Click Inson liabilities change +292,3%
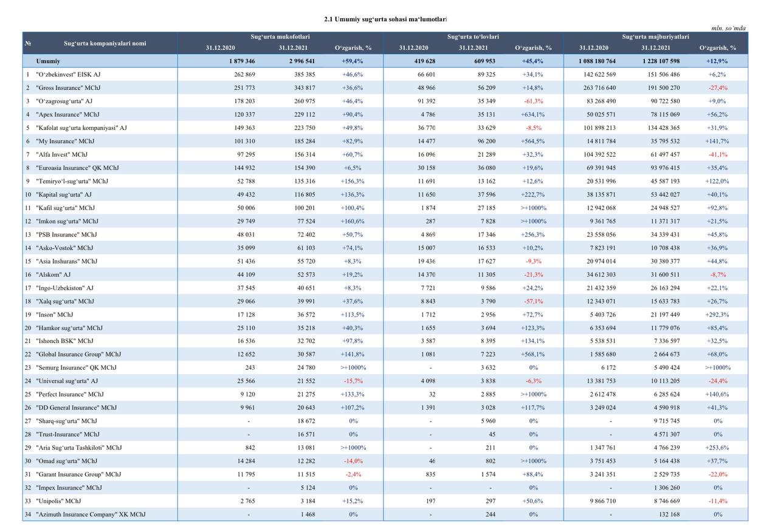The height and width of the screenshot is (532, 778). pyautogui.click(x=718, y=315)
